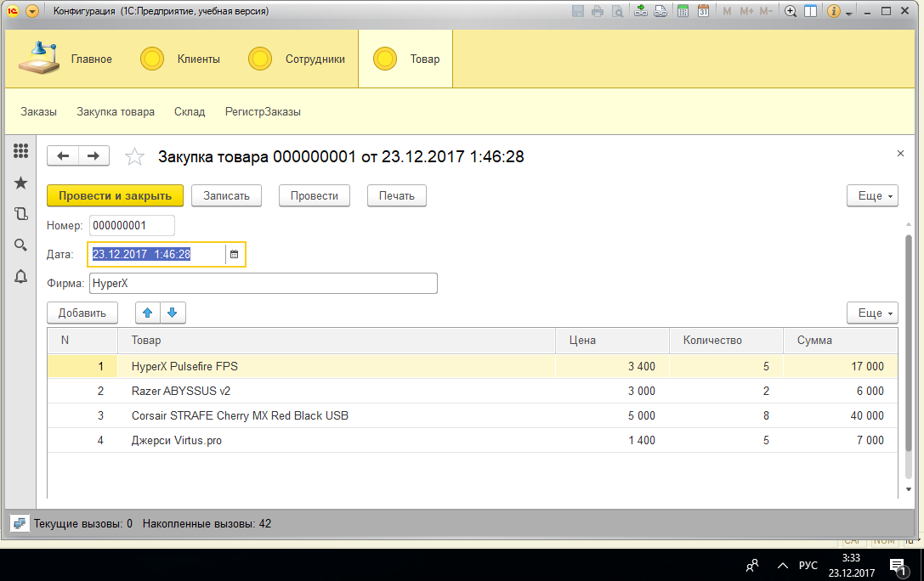Click the get link icon with green arrow
The width and height of the screenshot is (924, 581).
pyautogui.click(x=641, y=11)
